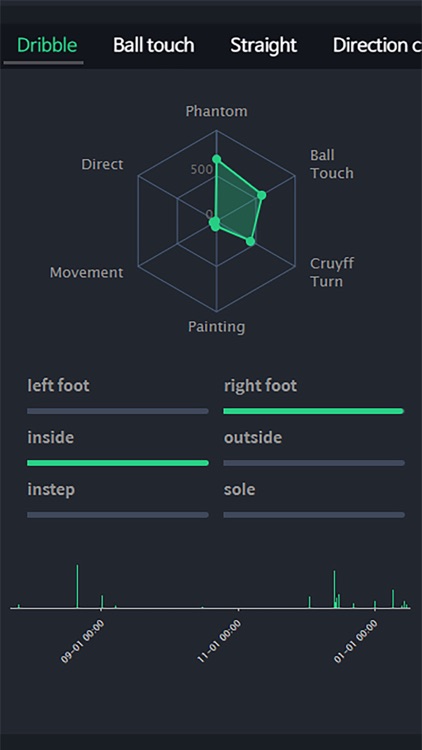Click the Phantom data point on radar
Screen dimensions: 422x750
pos(216,159)
